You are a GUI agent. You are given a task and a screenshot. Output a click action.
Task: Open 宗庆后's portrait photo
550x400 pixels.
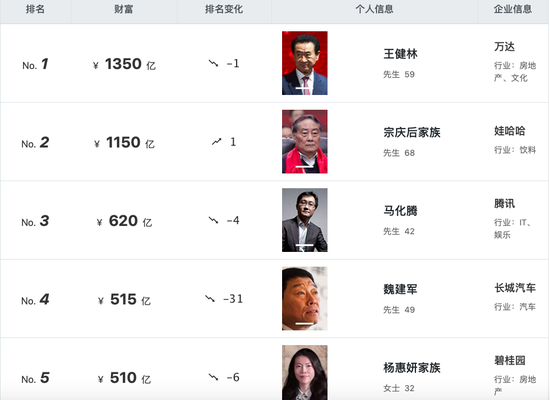(304, 141)
